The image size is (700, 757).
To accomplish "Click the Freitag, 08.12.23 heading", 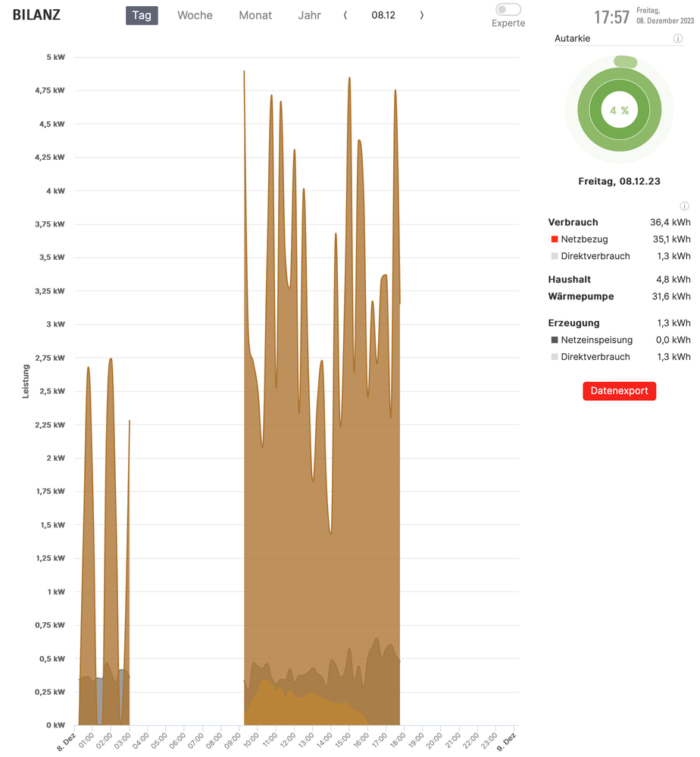I will (x=619, y=182).
